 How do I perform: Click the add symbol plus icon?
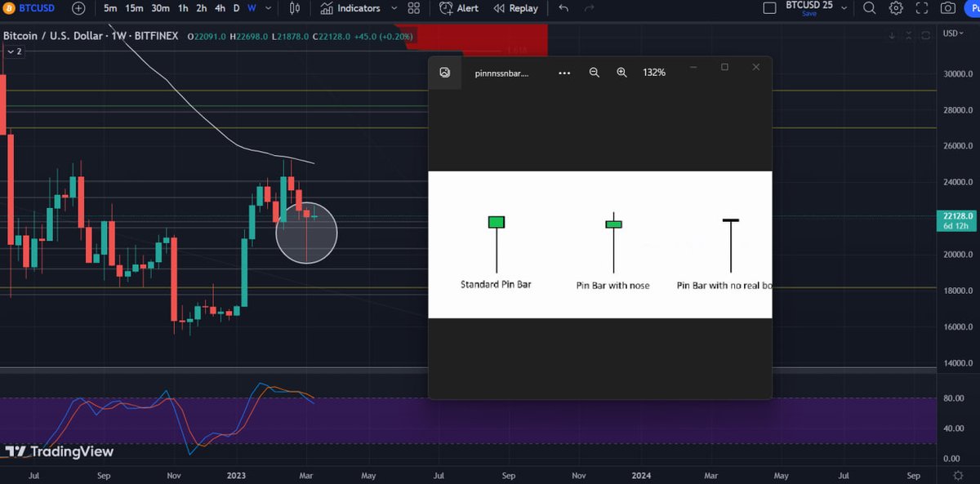[78, 8]
